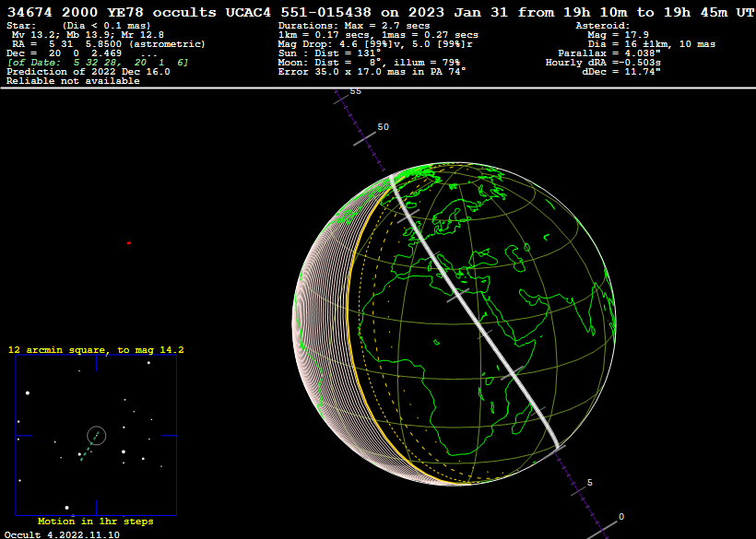Click the "Occult 4.2022.11.10" version label

pos(62,534)
